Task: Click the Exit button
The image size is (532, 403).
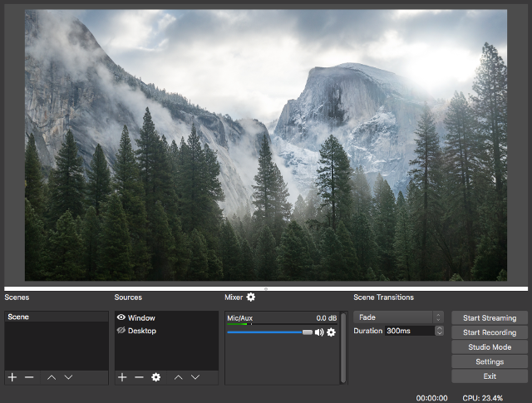Action: tap(490, 376)
